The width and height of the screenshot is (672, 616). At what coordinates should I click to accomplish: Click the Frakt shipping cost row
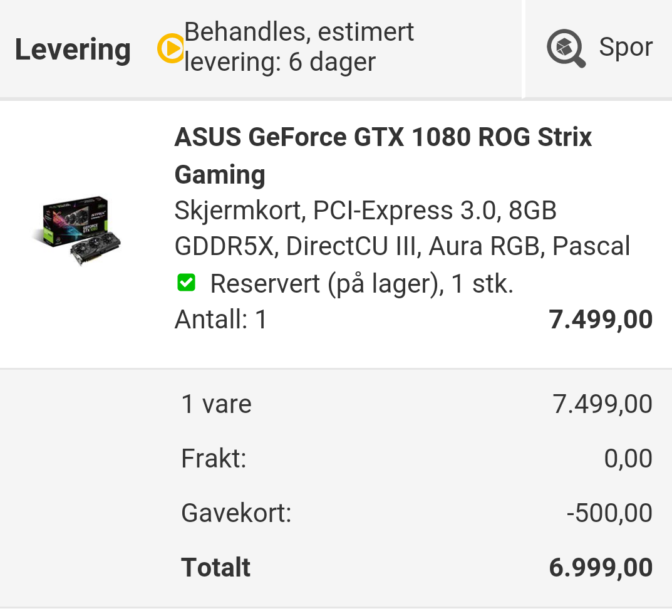(x=416, y=459)
